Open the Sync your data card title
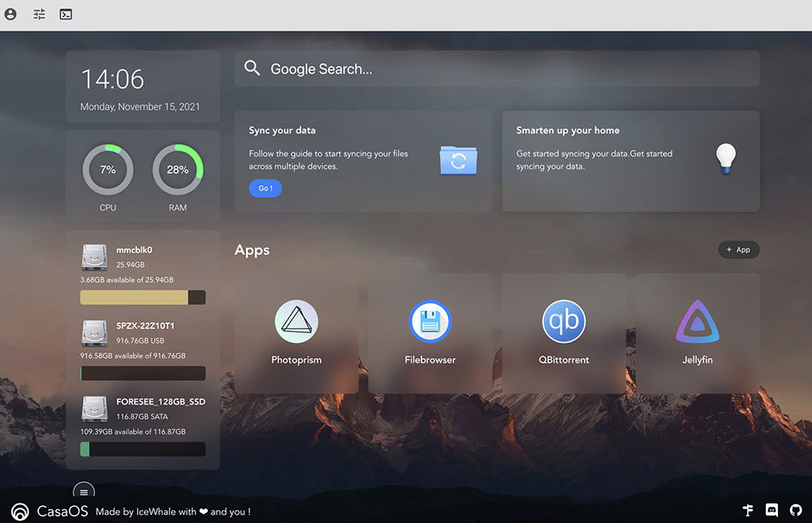Viewport: 812px width, 523px height. click(283, 131)
